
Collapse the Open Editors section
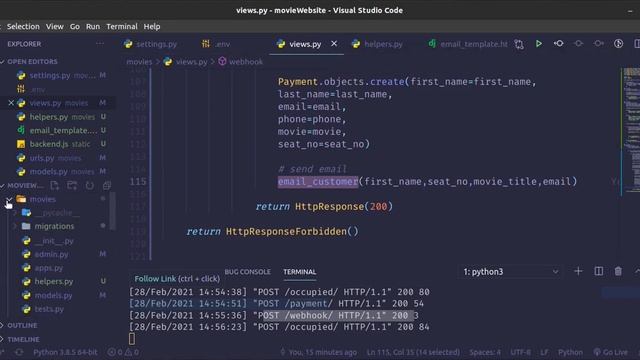tap(32, 62)
